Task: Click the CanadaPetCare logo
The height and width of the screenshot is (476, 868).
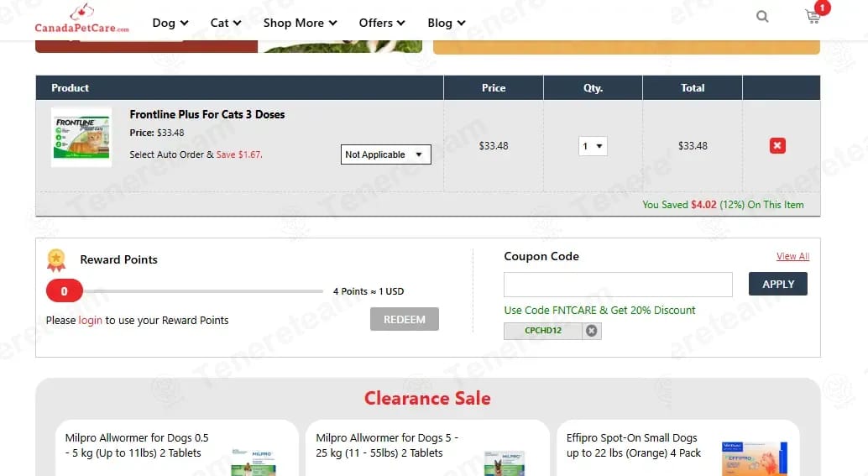Action: [82, 18]
